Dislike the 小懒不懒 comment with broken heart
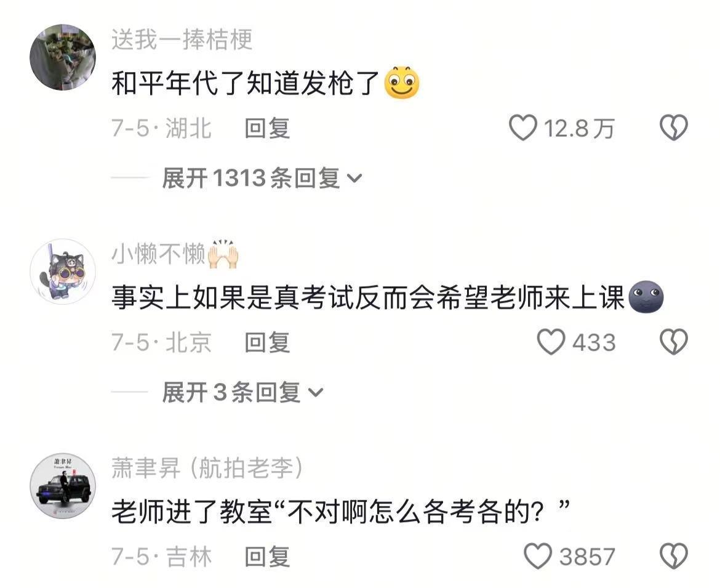Image resolution: width=720 pixels, height=588 pixels. pyautogui.click(x=674, y=342)
